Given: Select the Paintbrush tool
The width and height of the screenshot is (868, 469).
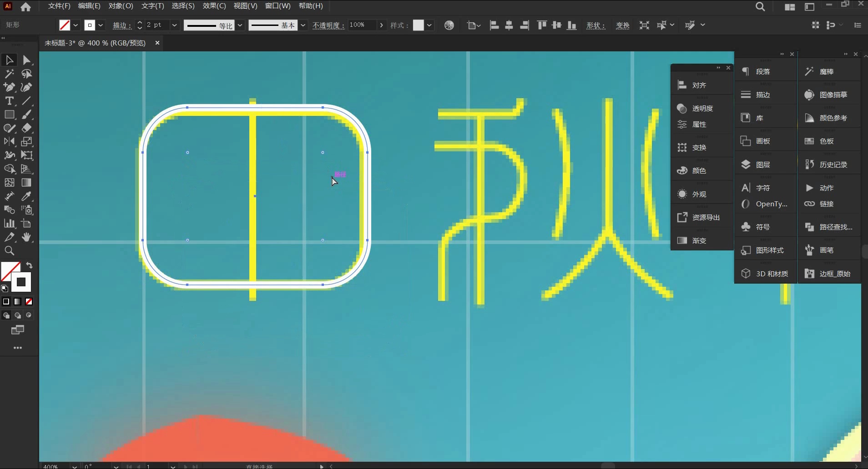Looking at the screenshot, I should (26, 115).
